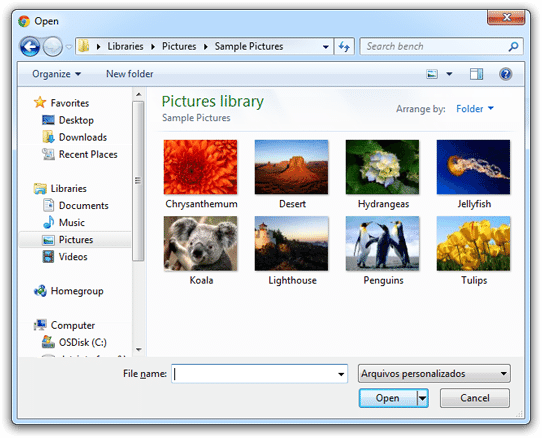
Task: Click the Downloads folder icon
Action: pos(48,137)
